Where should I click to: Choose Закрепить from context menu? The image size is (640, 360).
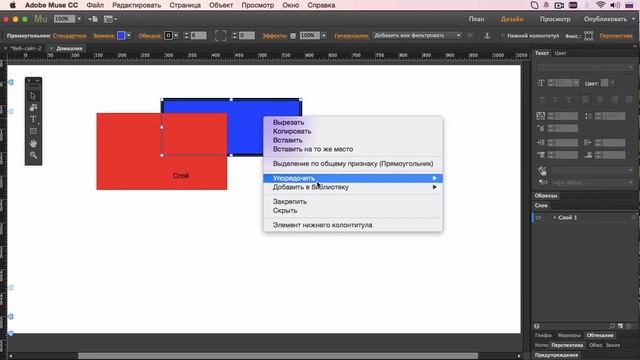(x=290, y=202)
